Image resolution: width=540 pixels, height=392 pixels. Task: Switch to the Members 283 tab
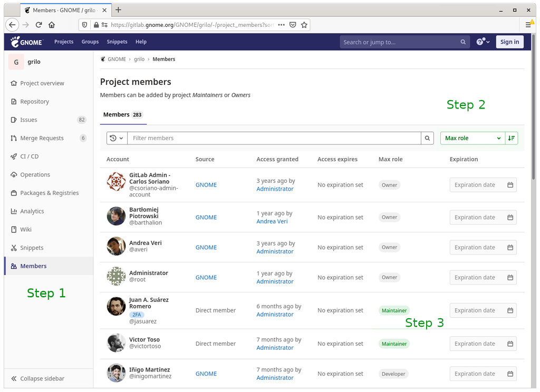click(x=123, y=114)
